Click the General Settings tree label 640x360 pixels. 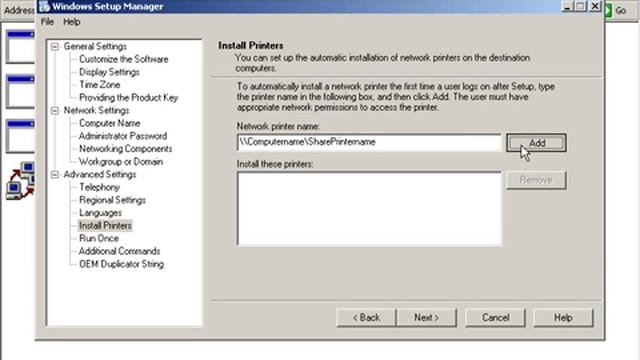[x=95, y=47]
